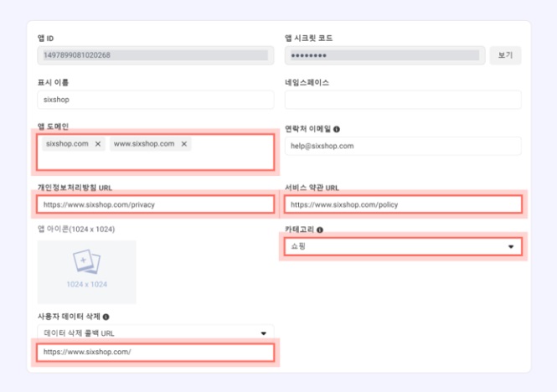This screenshot has width=557, height=392.
Task: Click the info icon next to 사용자 데이터 삭제
Action: pyautogui.click(x=106, y=317)
